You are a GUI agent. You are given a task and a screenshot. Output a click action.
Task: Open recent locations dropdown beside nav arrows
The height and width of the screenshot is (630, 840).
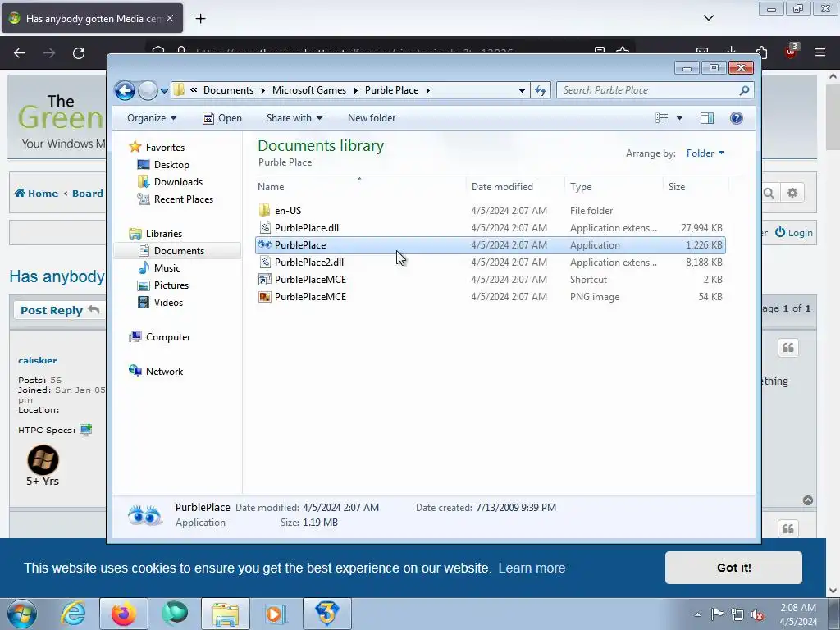click(164, 90)
